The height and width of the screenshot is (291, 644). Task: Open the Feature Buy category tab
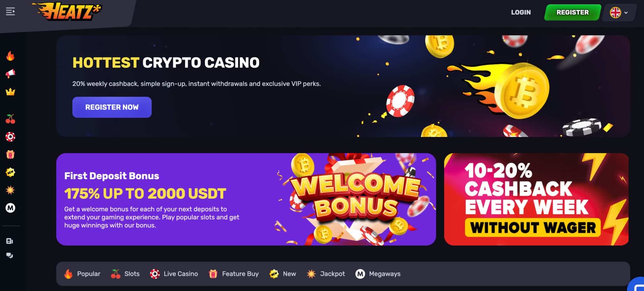pyautogui.click(x=234, y=274)
